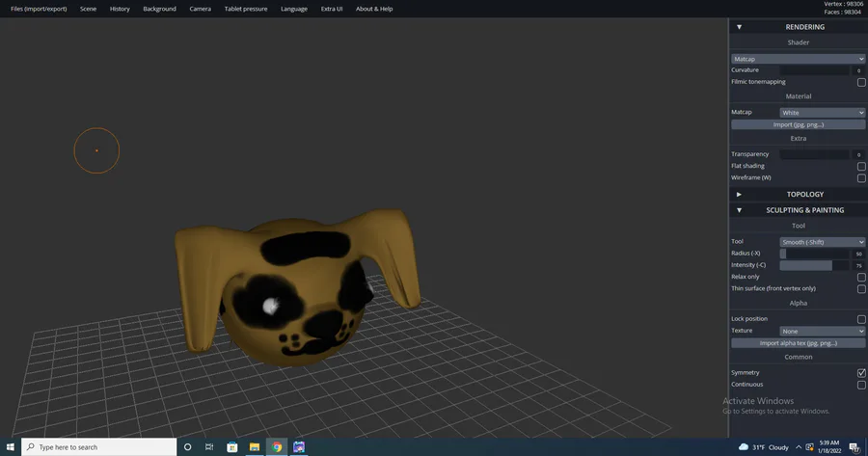Viewport: 868px width, 456px height.
Task: Open the About & Help menu
Action: tap(374, 9)
